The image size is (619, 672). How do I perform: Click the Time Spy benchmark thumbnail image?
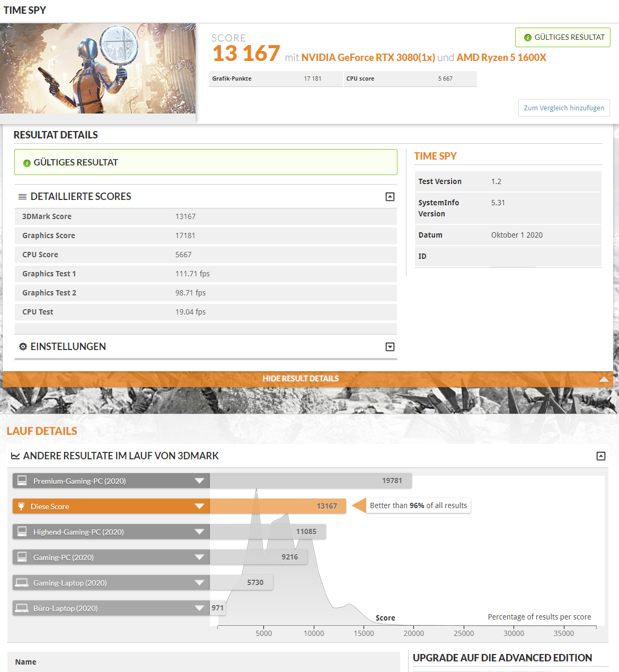click(98, 68)
